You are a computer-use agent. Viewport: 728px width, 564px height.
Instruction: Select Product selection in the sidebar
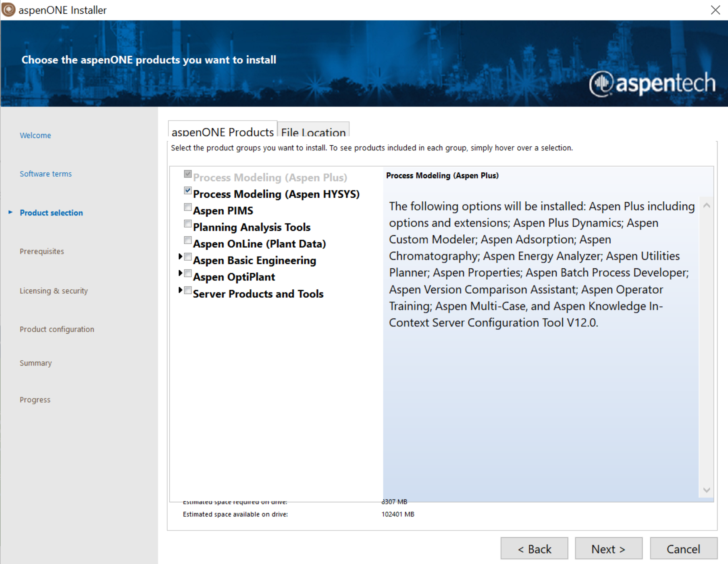[51, 213]
